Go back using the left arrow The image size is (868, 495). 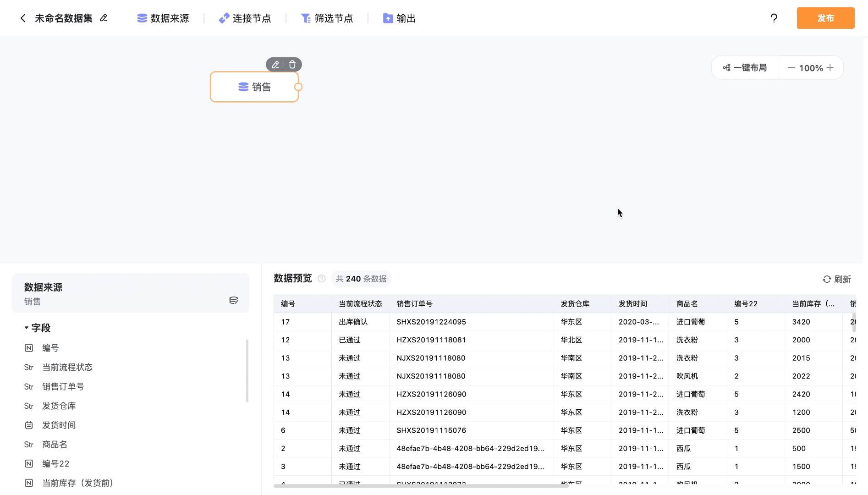(x=23, y=18)
